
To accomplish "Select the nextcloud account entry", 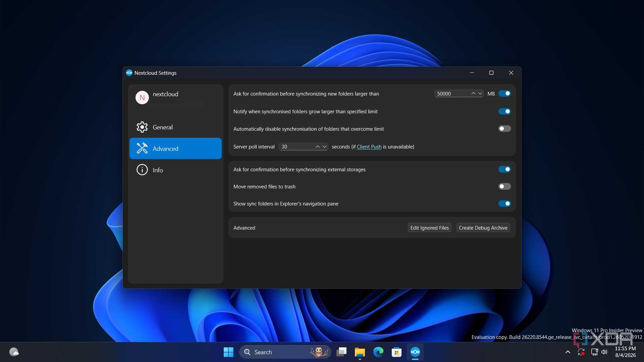I will tap(175, 98).
